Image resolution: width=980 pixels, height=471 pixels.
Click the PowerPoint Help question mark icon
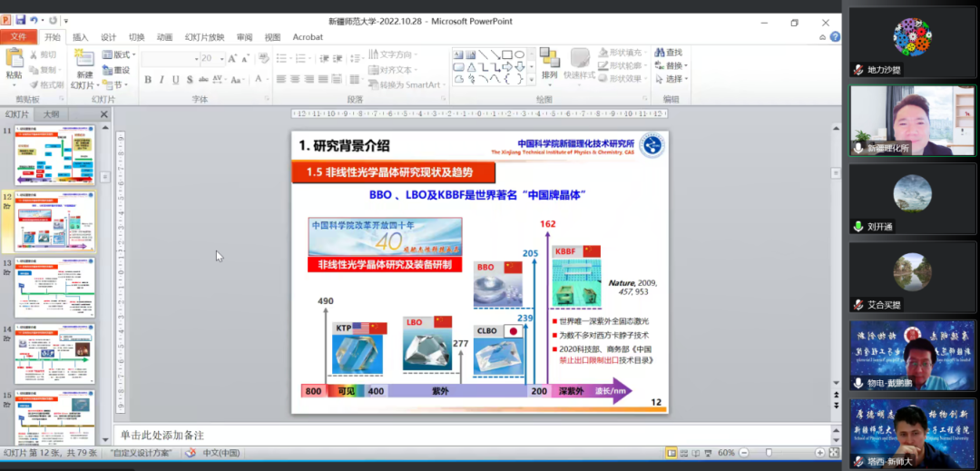point(835,37)
